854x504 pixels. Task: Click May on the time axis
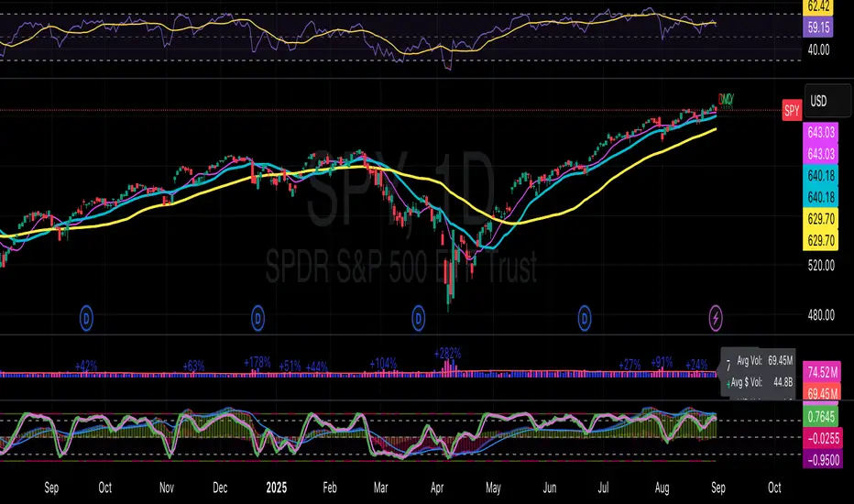493,488
